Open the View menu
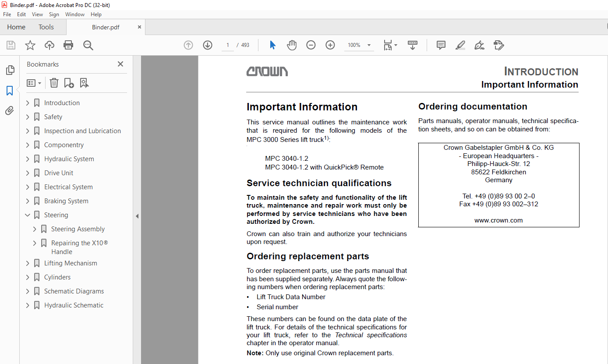Viewport: 608px width, 364px height. coord(38,14)
